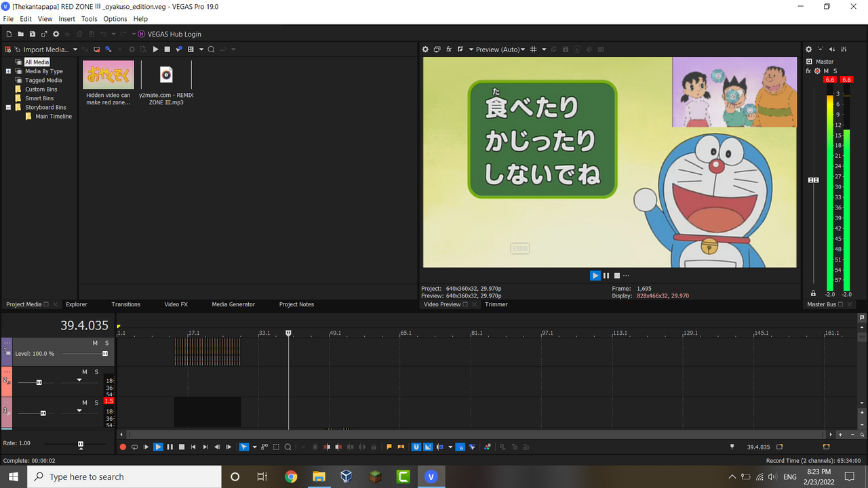Image resolution: width=868 pixels, height=488 pixels.
Task: Open Video Output FX in preview toolbar
Action: coord(449,49)
